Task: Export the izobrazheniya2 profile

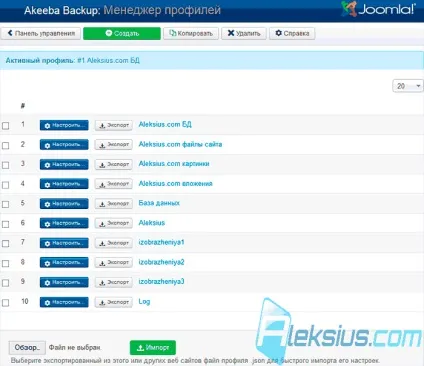Action: 114,263
